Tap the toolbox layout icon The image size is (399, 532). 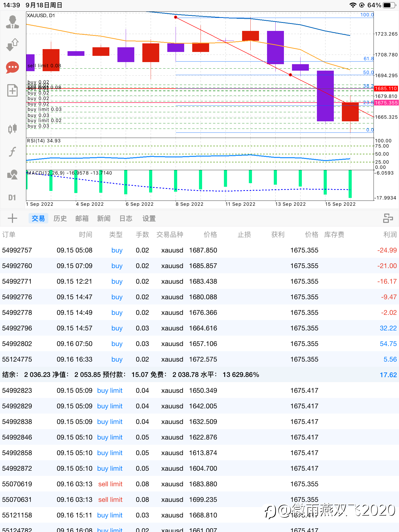coord(388,218)
